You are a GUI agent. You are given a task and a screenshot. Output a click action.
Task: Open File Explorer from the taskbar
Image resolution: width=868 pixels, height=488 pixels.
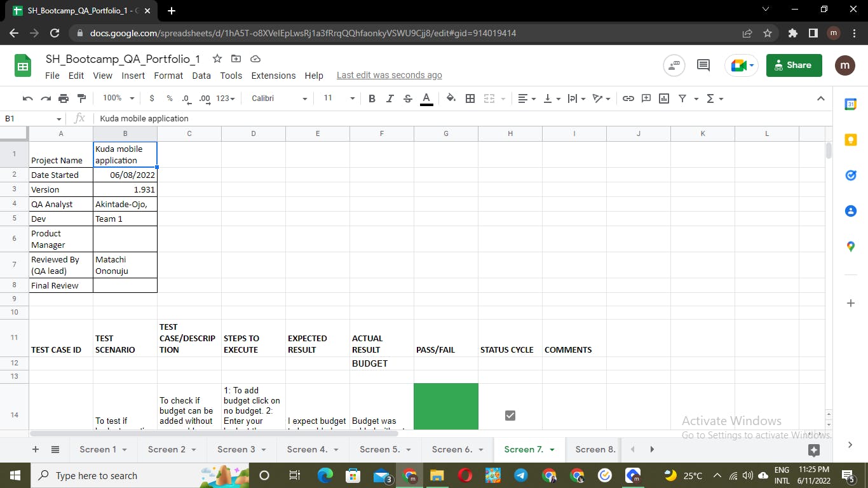pyautogui.click(x=437, y=475)
